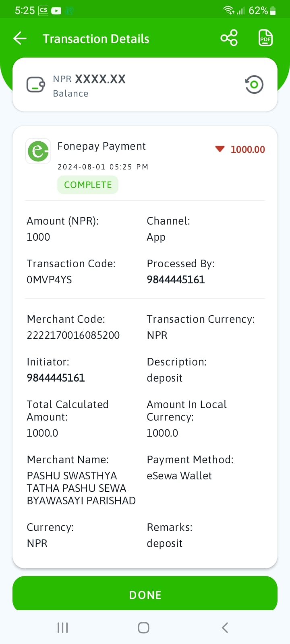Tap the eSewa logo icon
290x644 pixels.
[38, 151]
